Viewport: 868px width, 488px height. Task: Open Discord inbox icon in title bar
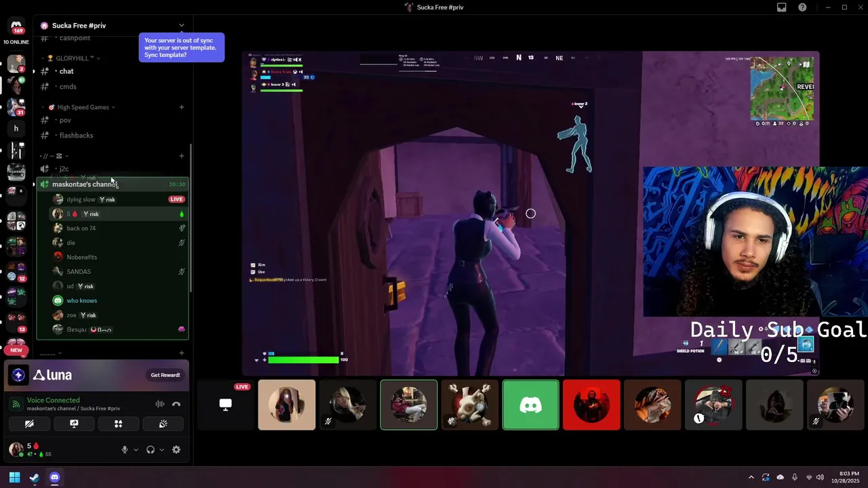coord(781,7)
